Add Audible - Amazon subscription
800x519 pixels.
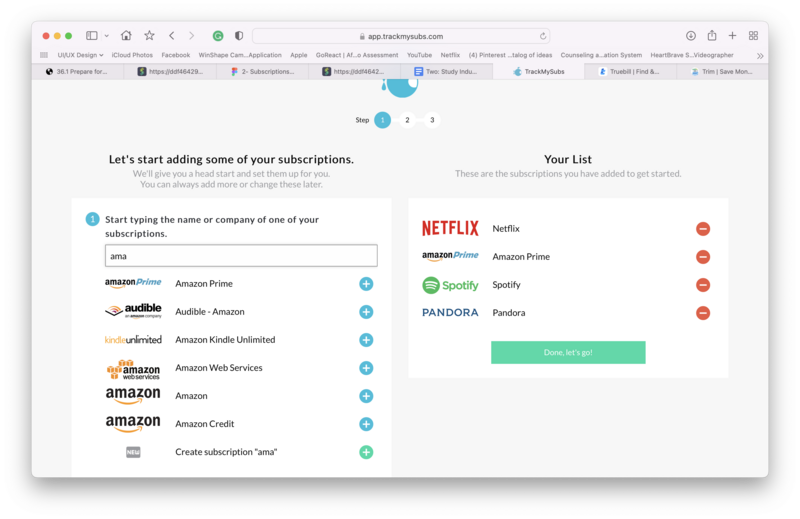pos(366,312)
